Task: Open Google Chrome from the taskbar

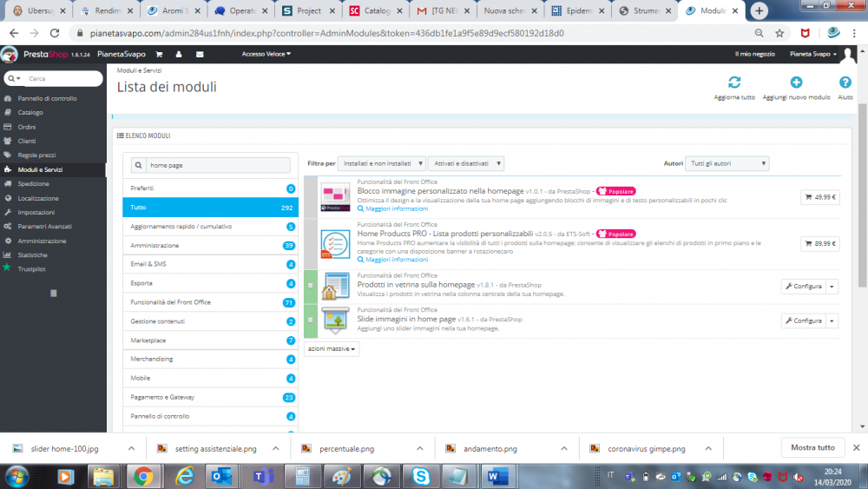Action: pyautogui.click(x=143, y=476)
